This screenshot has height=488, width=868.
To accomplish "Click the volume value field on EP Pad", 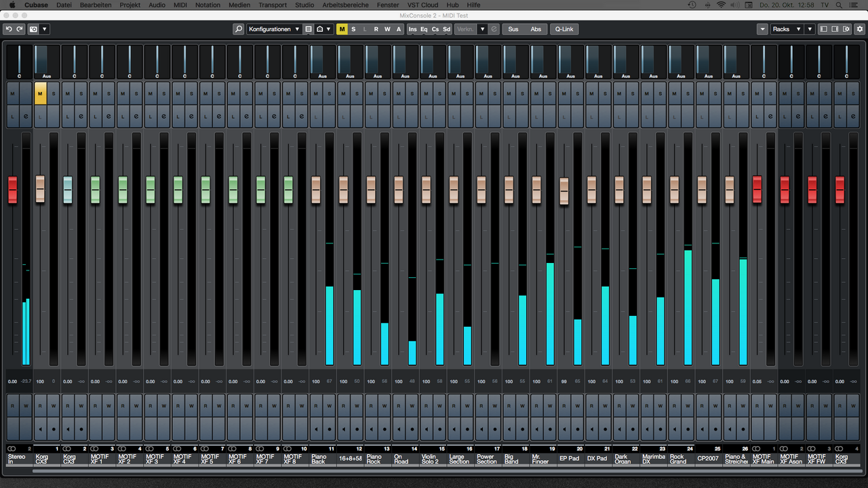I will (x=564, y=382).
